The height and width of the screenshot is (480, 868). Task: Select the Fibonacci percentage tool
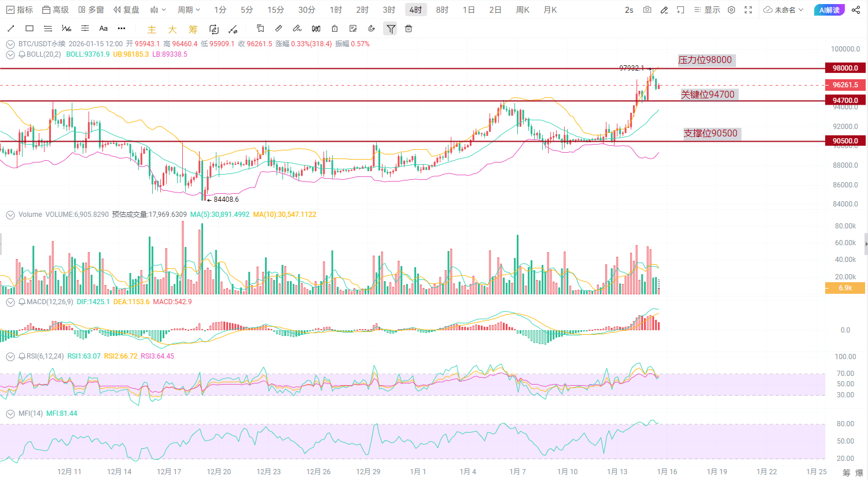(x=67, y=28)
